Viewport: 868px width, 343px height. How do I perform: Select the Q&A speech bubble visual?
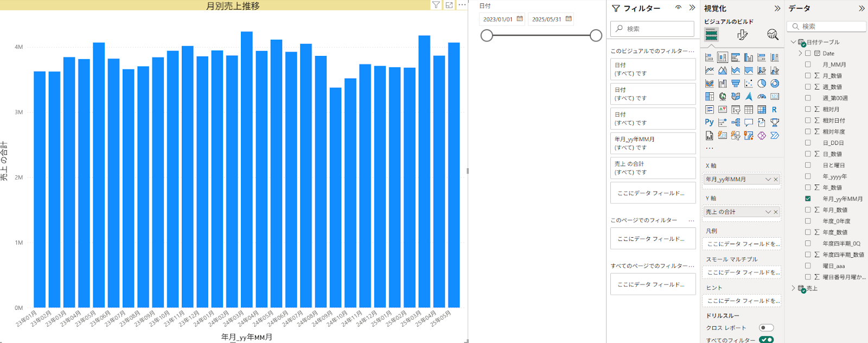(x=749, y=123)
